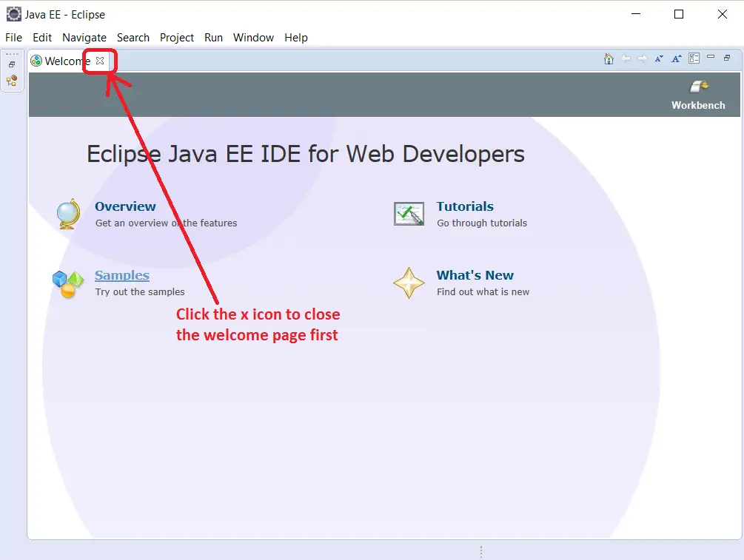
Task: Open the Edit menu
Action: (x=42, y=38)
